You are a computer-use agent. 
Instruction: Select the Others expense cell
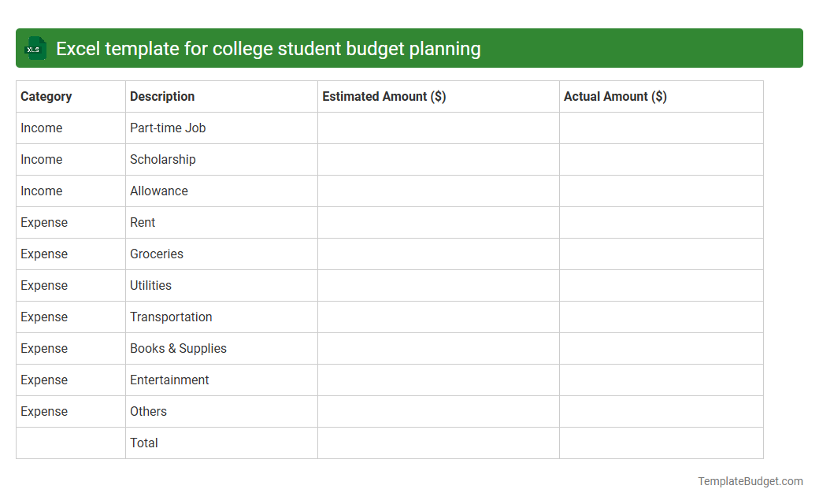[x=148, y=411]
